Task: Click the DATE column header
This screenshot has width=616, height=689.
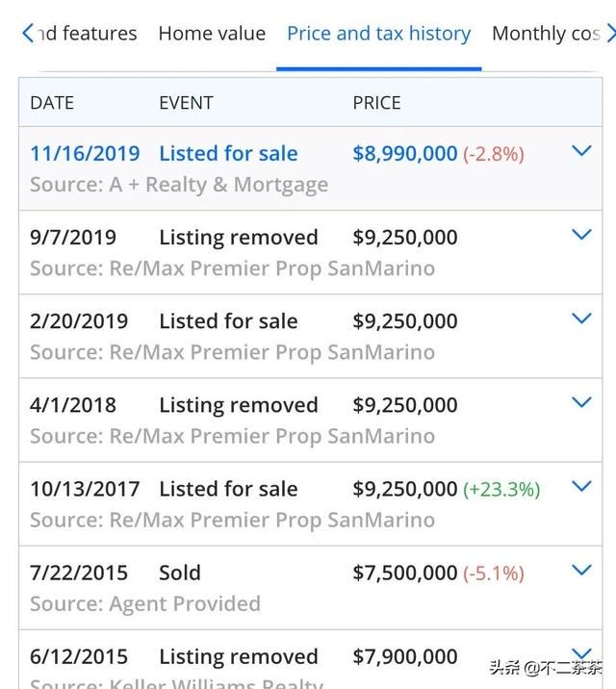Action: [52, 103]
